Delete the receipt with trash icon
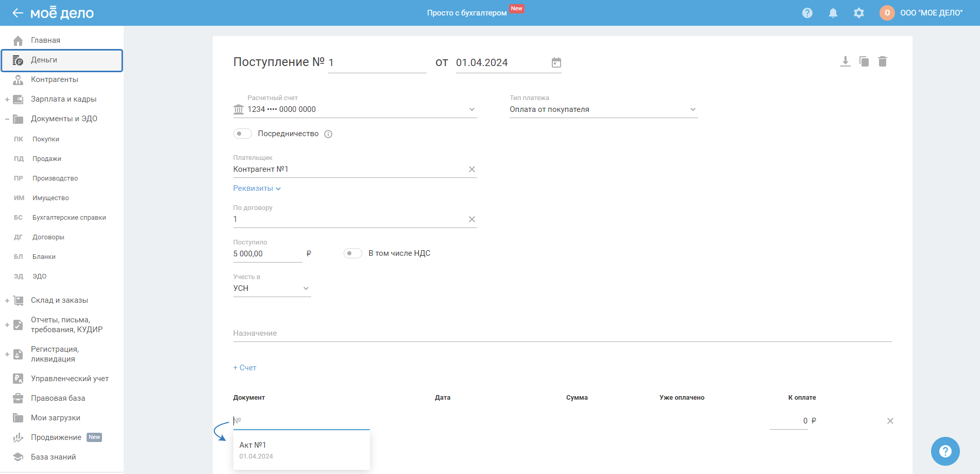Screen dimensions: 980x474 [883, 62]
